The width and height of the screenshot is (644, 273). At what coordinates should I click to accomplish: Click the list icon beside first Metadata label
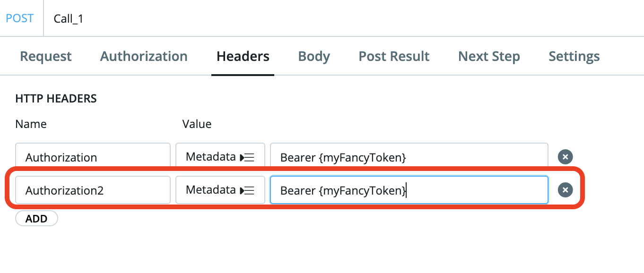tap(247, 157)
